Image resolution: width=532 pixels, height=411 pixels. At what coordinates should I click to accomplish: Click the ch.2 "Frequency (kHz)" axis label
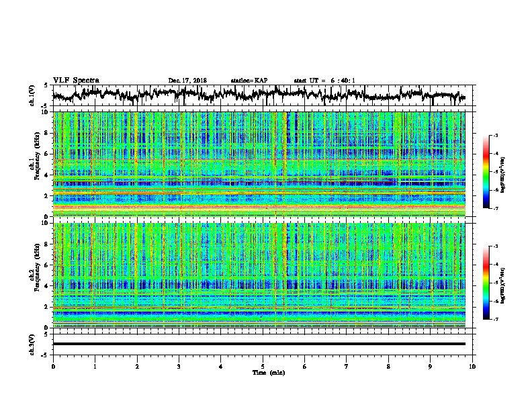[37, 267]
